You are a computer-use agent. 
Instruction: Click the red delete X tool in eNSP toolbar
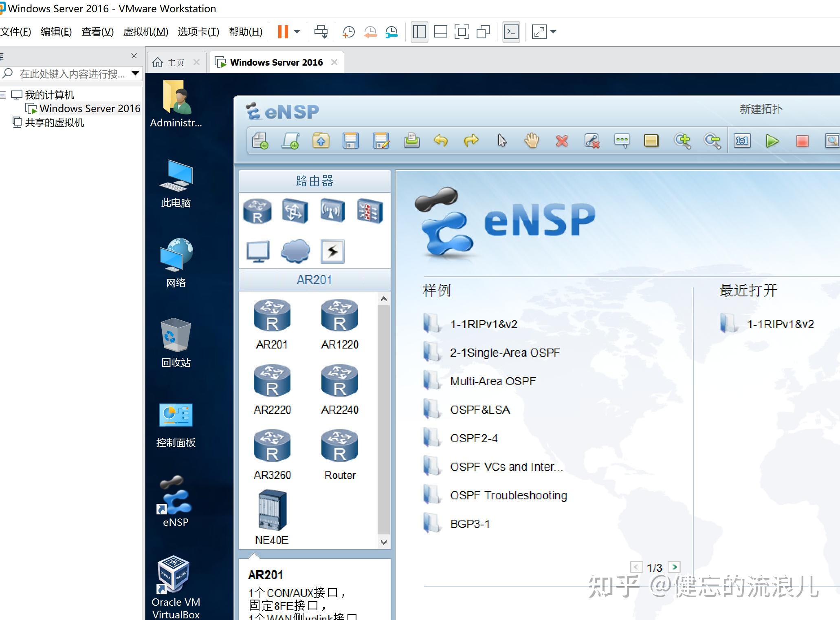point(562,141)
